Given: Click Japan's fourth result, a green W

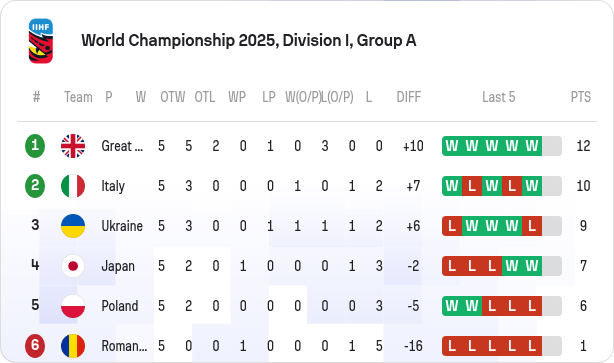Looking at the screenshot, I should click(x=512, y=266).
